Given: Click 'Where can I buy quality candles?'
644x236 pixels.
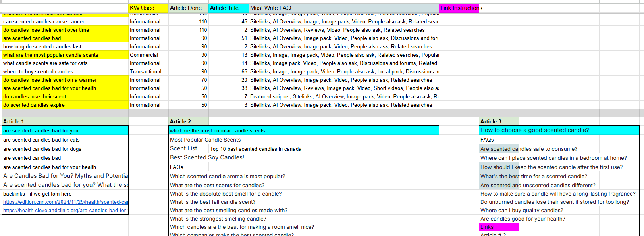Looking at the screenshot, I should point(522,211).
